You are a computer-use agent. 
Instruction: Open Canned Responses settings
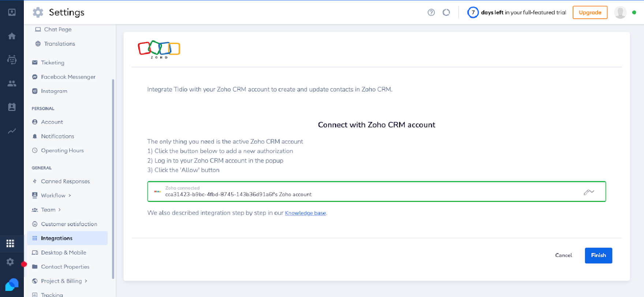click(x=65, y=181)
